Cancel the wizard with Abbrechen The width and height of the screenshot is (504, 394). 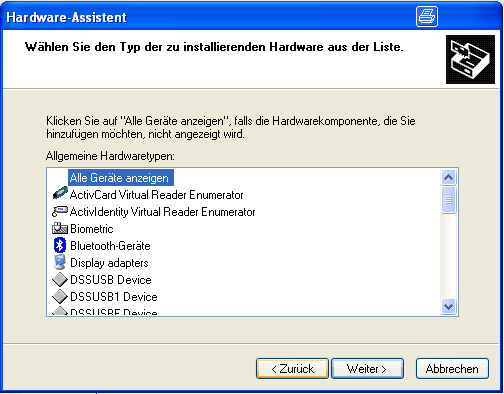452,369
